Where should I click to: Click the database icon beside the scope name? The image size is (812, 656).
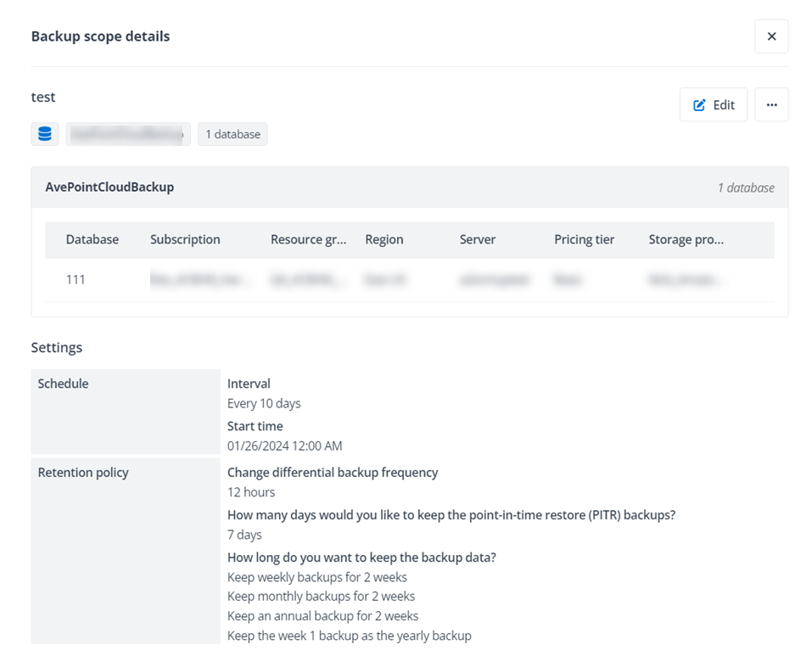44,133
